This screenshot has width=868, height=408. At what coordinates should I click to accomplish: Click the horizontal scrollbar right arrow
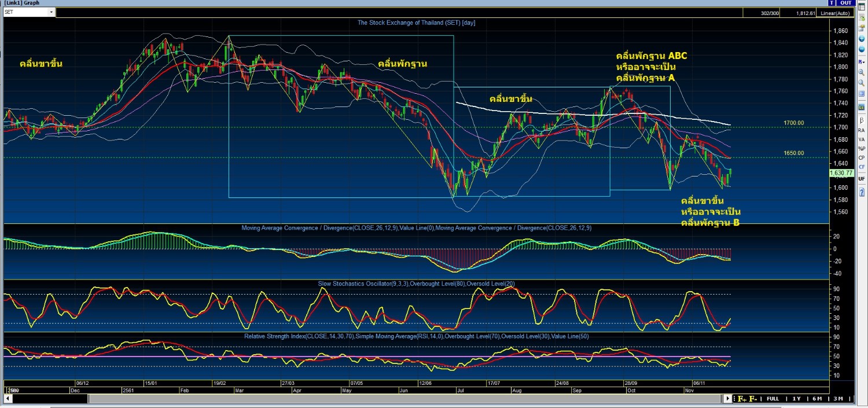pos(729,399)
